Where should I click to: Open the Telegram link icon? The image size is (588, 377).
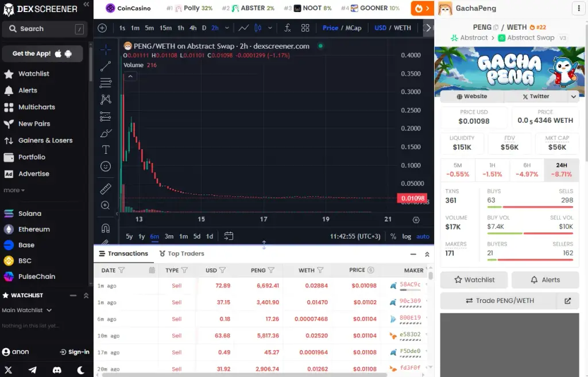tap(33, 370)
